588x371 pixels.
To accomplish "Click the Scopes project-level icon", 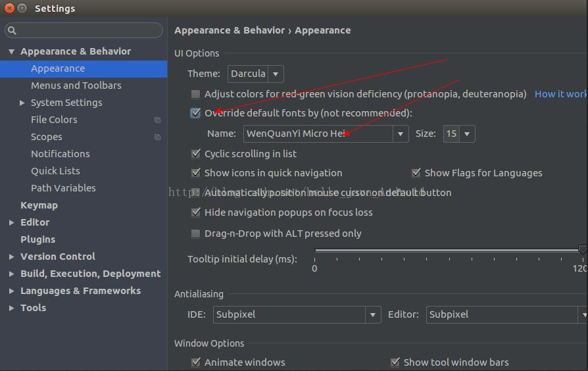I will (x=157, y=137).
